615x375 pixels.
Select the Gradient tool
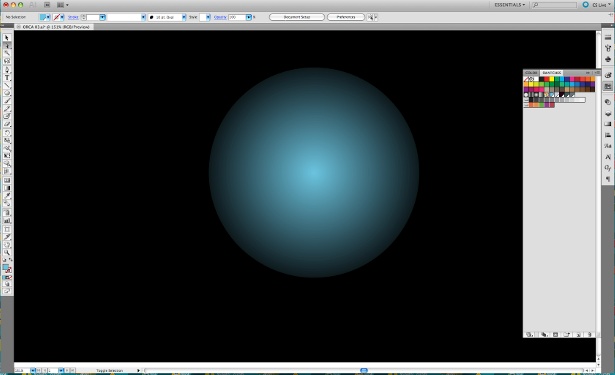[7, 188]
